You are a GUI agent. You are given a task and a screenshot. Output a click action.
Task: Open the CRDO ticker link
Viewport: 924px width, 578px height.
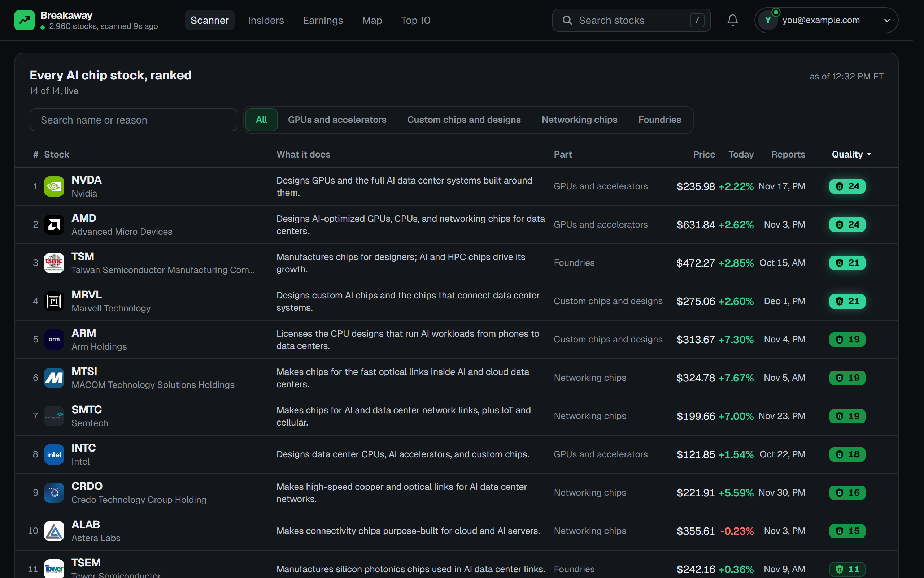coord(87,486)
